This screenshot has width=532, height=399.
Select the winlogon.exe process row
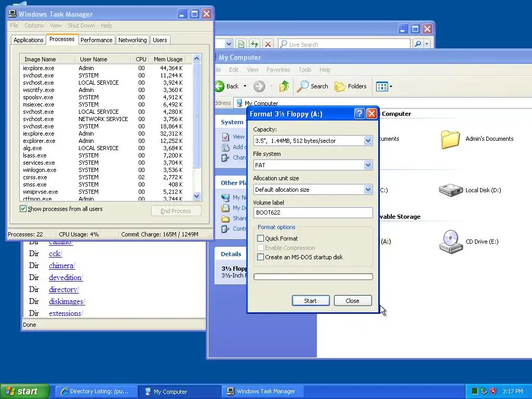[x=106, y=170]
